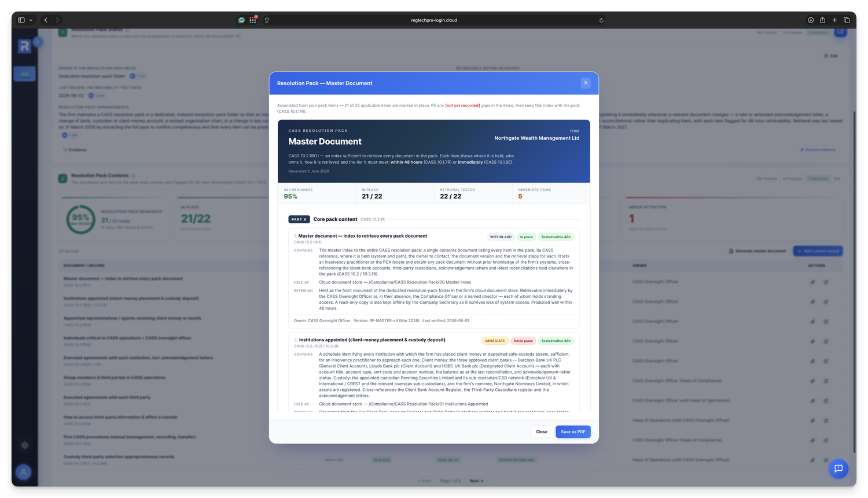The height and width of the screenshot is (498, 868).
Task: Click the 95% 48H readiness value in dialog
Action: (290, 197)
